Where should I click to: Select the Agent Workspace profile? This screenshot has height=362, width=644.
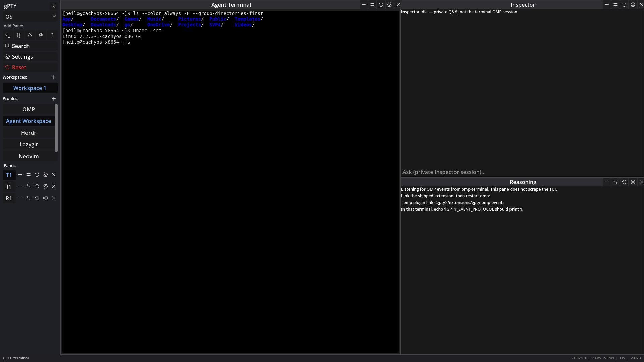29,121
